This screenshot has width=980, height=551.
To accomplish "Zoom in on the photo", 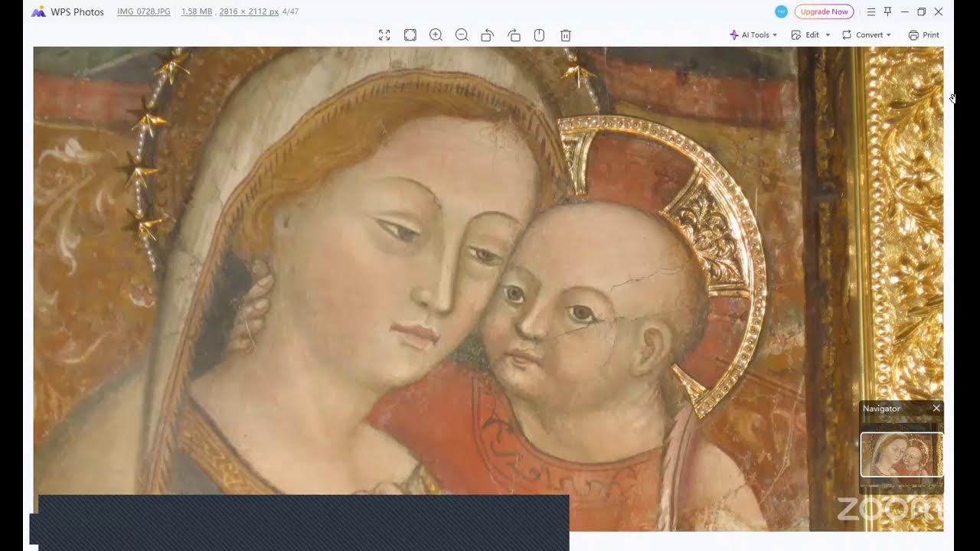I will click(436, 35).
